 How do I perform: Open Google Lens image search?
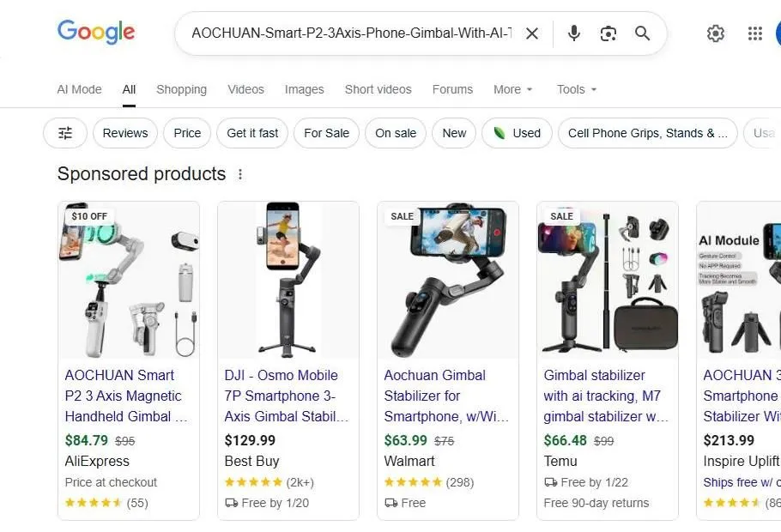pos(608,33)
